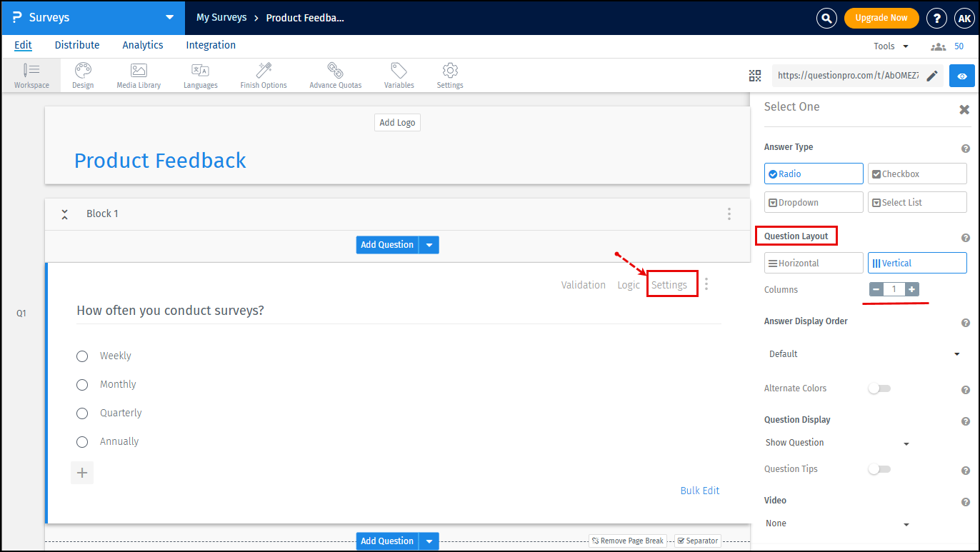Preview the survey with the eye icon
Screen dimensions: 980x552
point(962,75)
